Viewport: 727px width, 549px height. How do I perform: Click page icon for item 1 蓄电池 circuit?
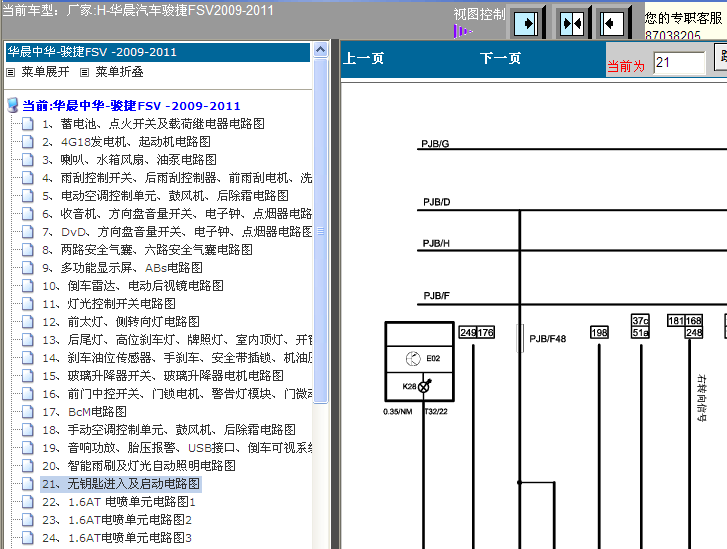(x=28, y=124)
